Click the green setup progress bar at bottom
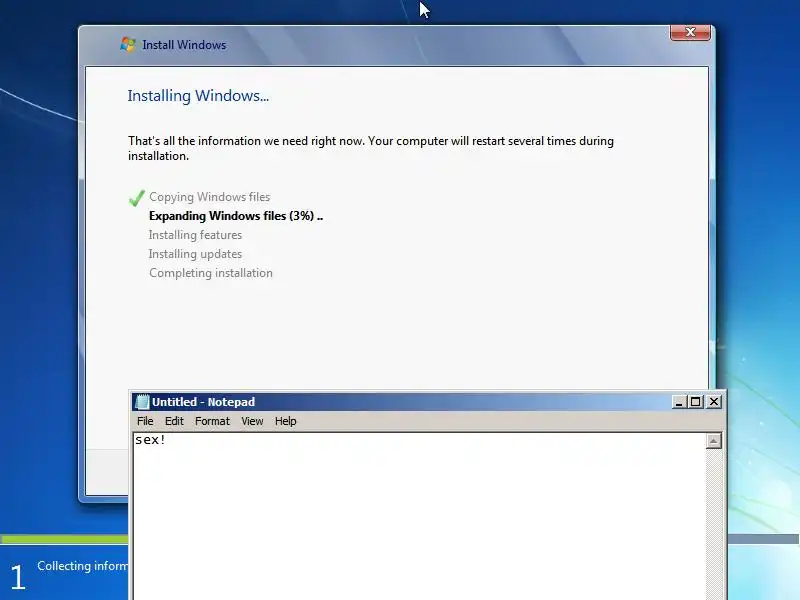Image resolution: width=800 pixels, height=600 pixels. [x=64, y=539]
